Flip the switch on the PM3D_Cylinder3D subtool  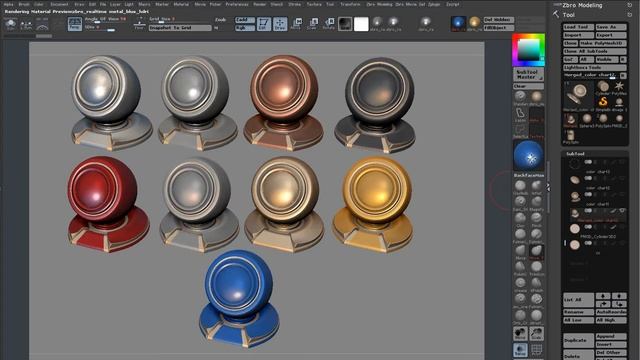[x=588, y=227]
